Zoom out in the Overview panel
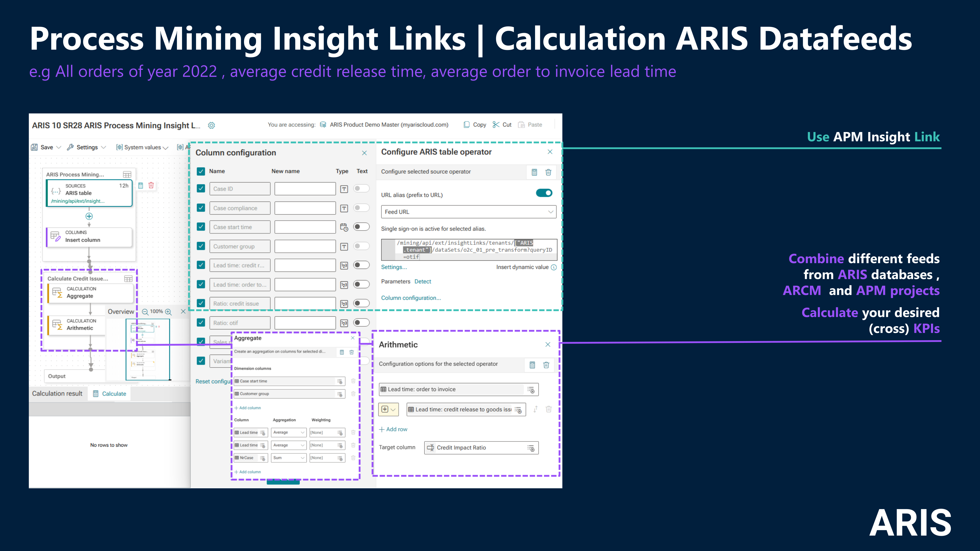Screen dimensions: 980x551 coord(145,312)
